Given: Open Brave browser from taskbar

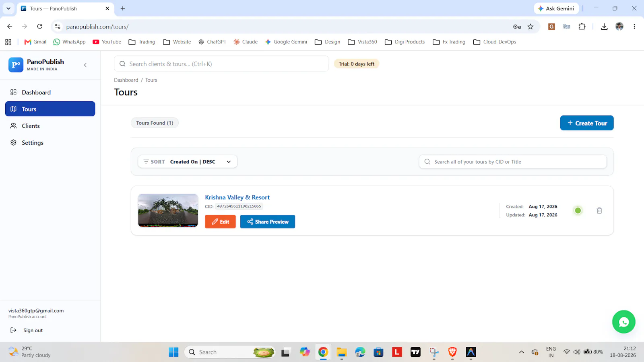Looking at the screenshot, I should (452, 352).
